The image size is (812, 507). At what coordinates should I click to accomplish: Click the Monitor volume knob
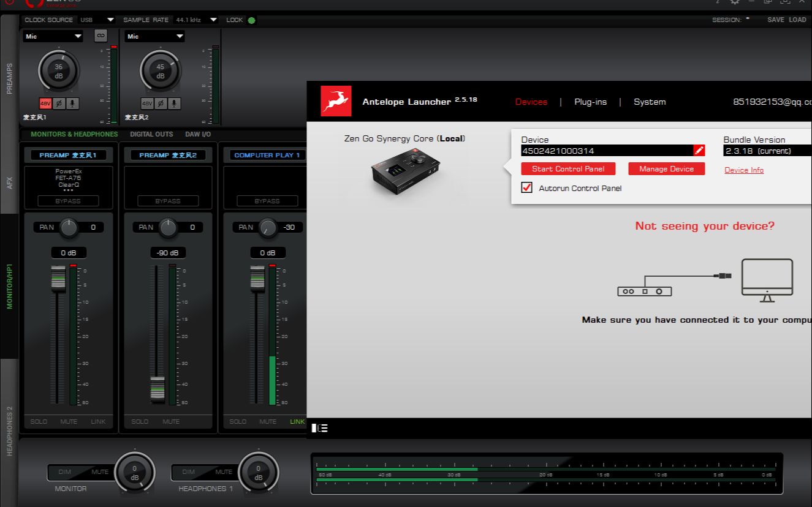(135, 473)
